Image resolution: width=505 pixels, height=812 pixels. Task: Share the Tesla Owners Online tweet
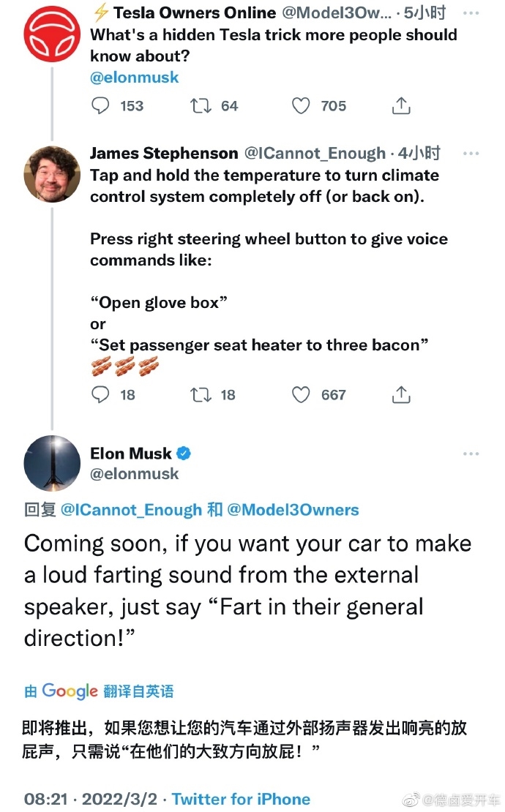tap(401, 106)
